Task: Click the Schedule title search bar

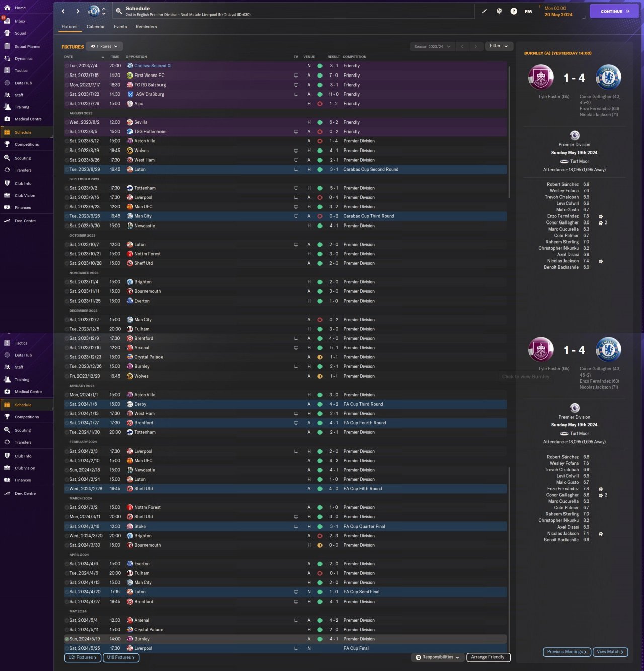Action: pos(294,11)
